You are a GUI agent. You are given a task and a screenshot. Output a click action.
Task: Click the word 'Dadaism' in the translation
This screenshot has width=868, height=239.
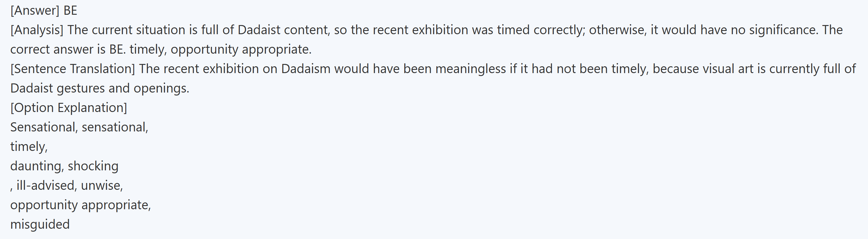(x=306, y=69)
